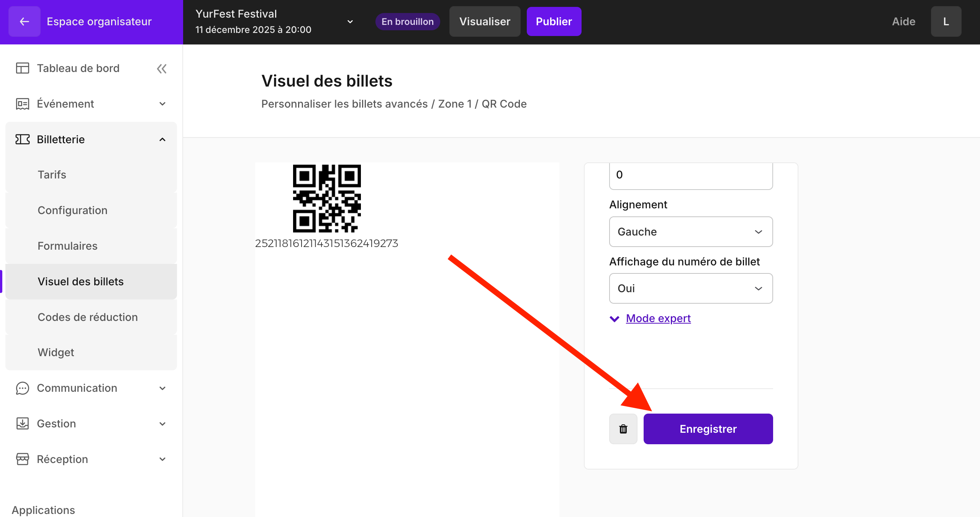The height and width of the screenshot is (517, 980).
Task: Click the Visualiser button
Action: pos(485,21)
